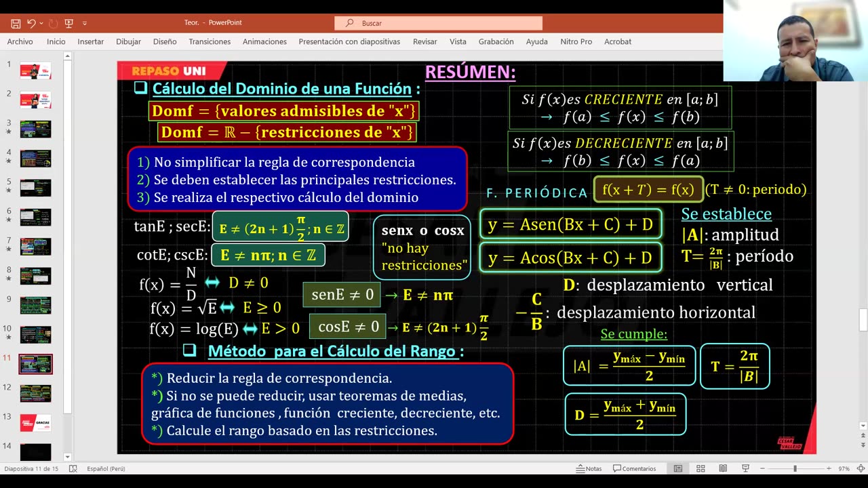The height and width of the screenshot is (488, 868).
Task: Open Presentación con diapositivas tab
Action: tap(349, 41)
